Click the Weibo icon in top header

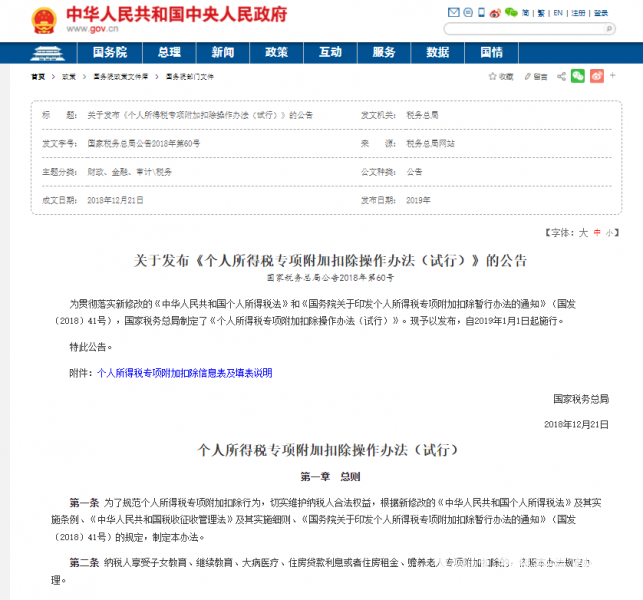[x=495, y=13]
